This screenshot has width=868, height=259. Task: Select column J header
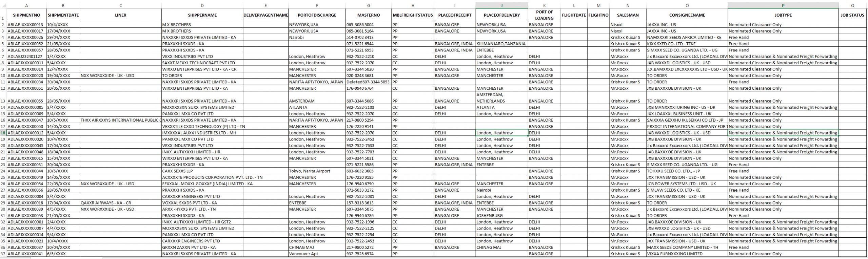pos(501,5)
